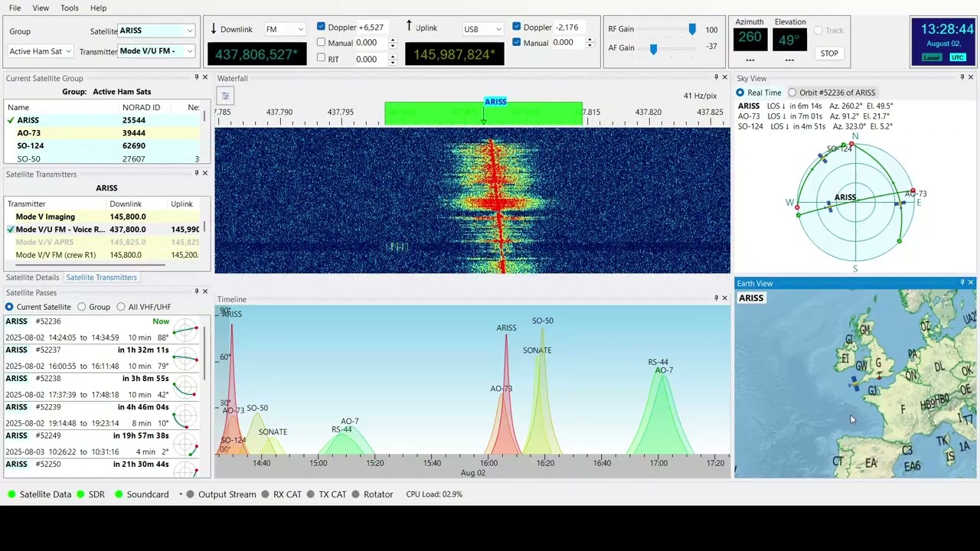Open waterfall settings sliders icon
980x551 pixels.
(225, 96)
